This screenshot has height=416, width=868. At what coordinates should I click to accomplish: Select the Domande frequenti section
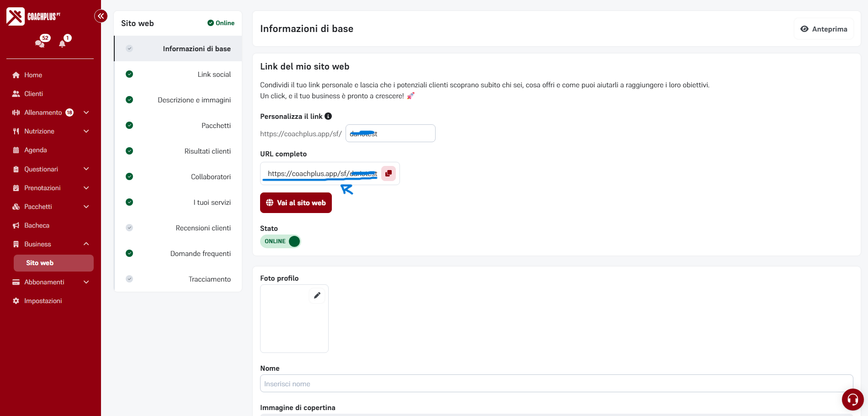coord(200,253)
